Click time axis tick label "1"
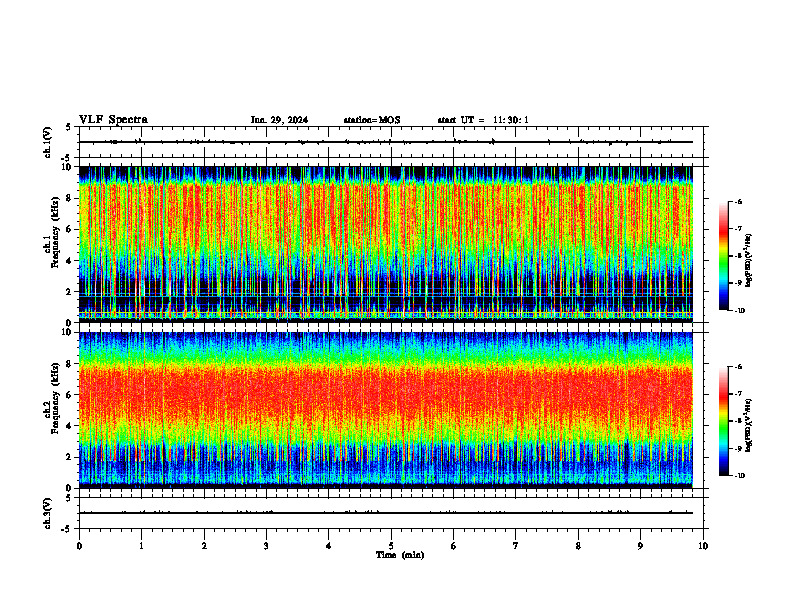The height and width of the screenshot is (612, 792). coord(141,546)
